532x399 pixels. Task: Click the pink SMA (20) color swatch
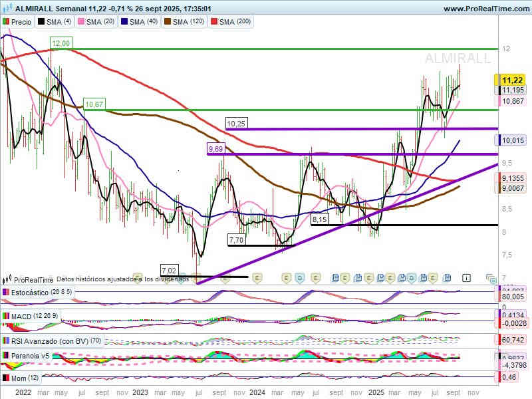click(x=81, y=22)
